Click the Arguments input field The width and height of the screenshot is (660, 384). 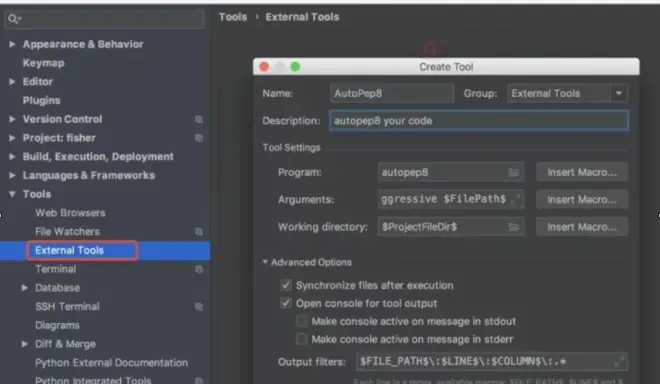451,199
